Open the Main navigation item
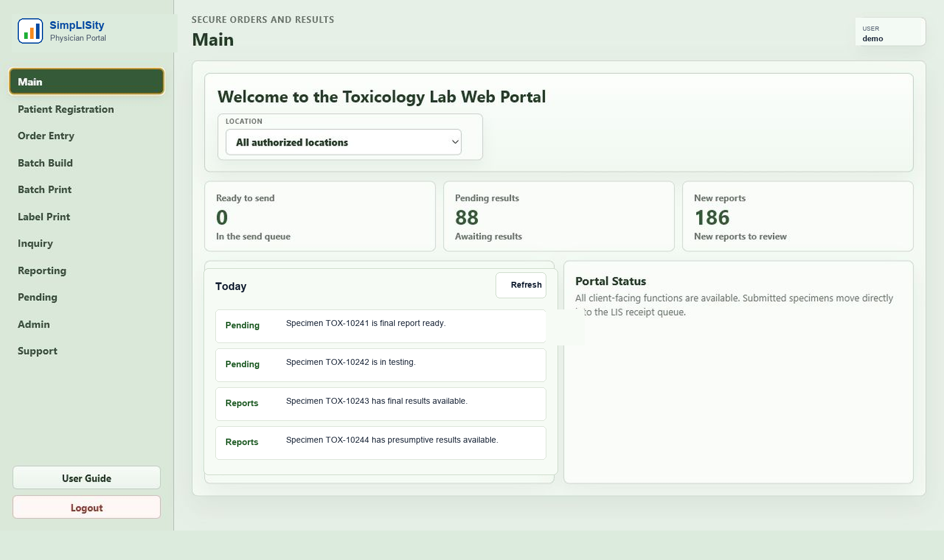 (x=87, y=82)
